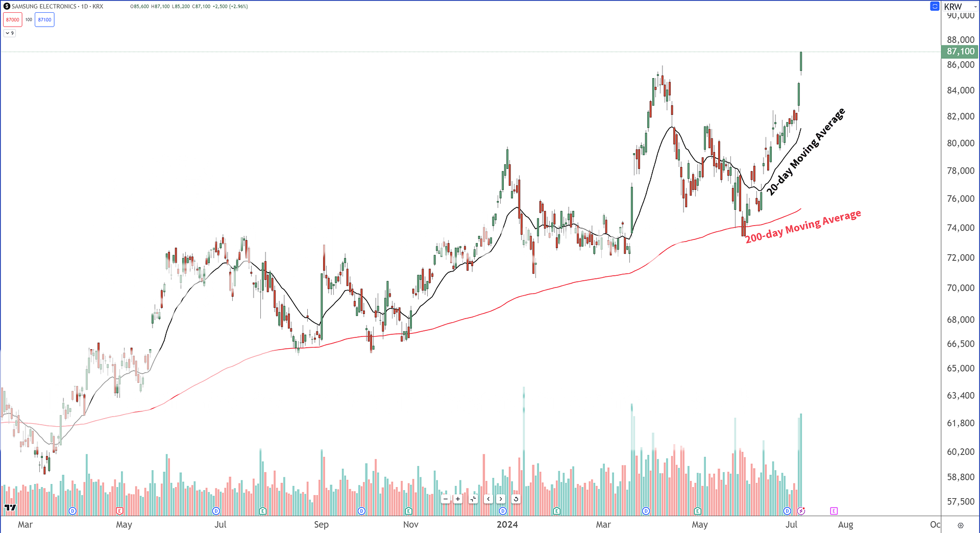Click the blue 87100 buy price button
Image resolution: width=980 pixels, height=533 pixels.
(x=44, y=20)
